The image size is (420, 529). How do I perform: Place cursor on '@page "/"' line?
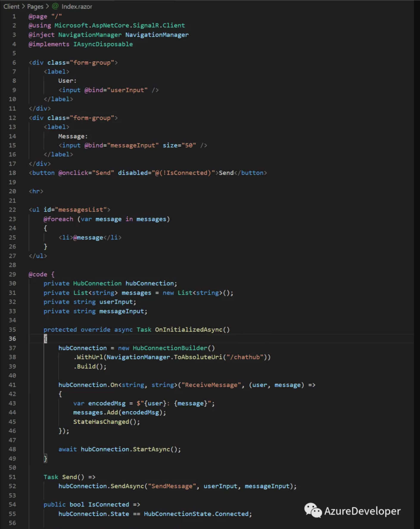click(45, 16)
